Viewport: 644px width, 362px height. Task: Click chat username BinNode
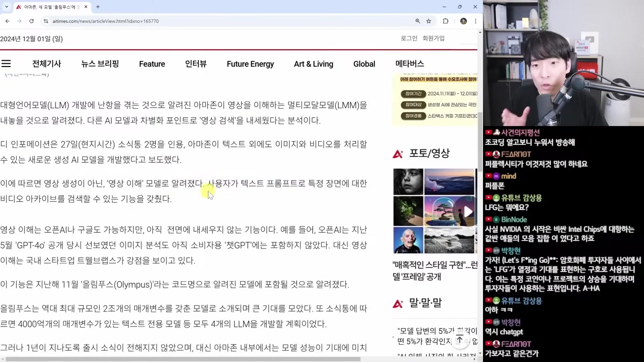click(514, 220)
